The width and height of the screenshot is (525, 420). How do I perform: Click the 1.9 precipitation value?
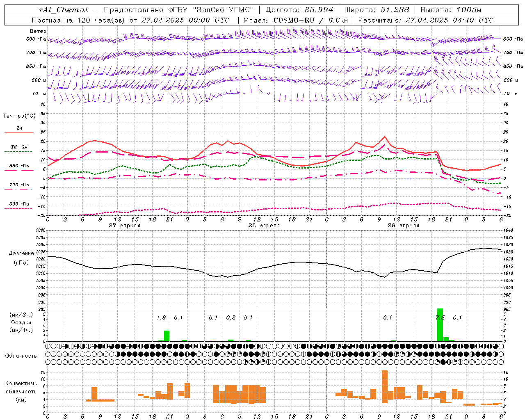pyautogui.click(x=161, y=317)
